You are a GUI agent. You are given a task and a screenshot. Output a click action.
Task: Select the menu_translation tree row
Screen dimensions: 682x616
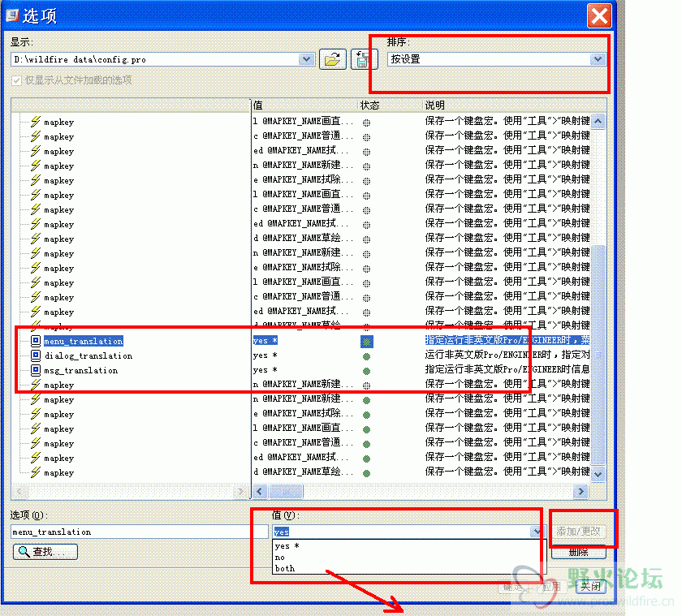point(84,341)
